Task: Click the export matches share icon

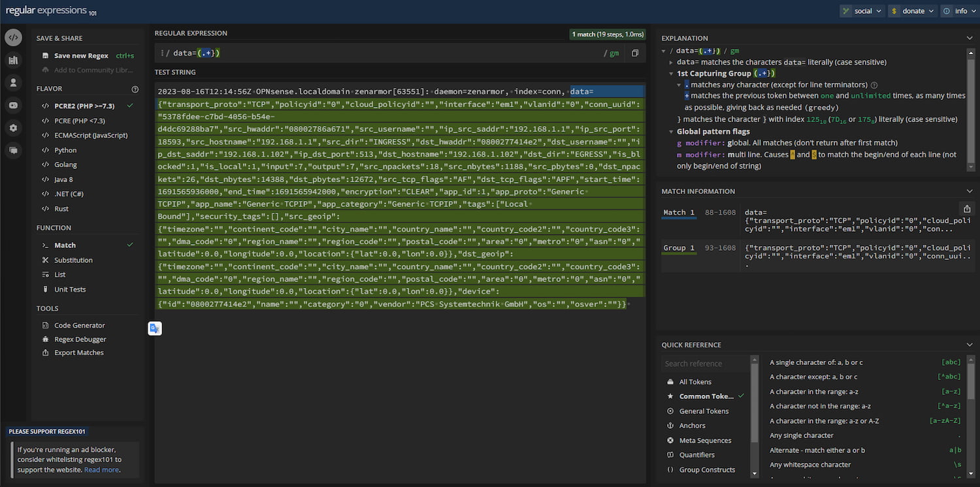Action: point(967,209)
